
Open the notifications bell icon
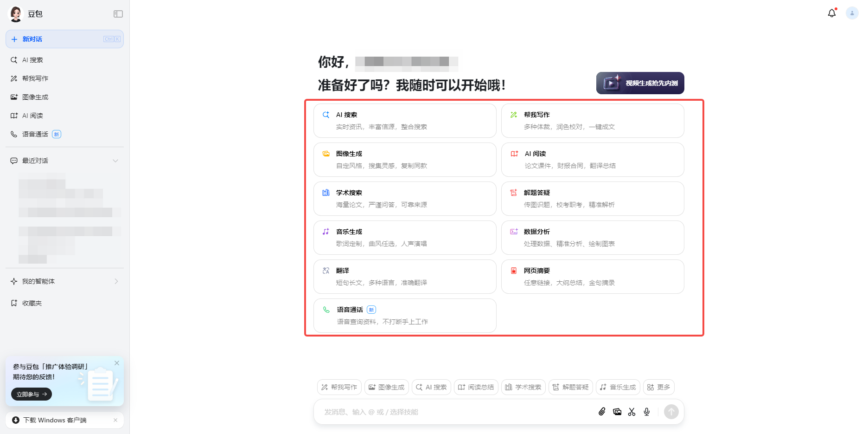point(832,13)
